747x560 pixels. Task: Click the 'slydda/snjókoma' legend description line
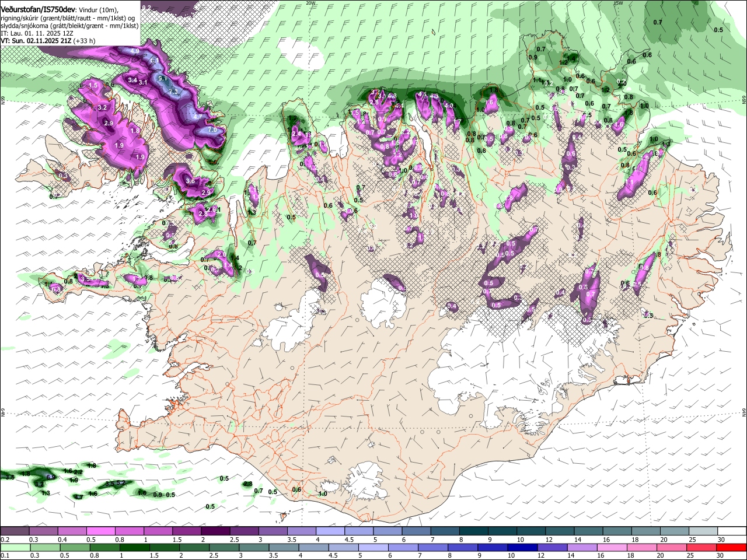point(69,26)
